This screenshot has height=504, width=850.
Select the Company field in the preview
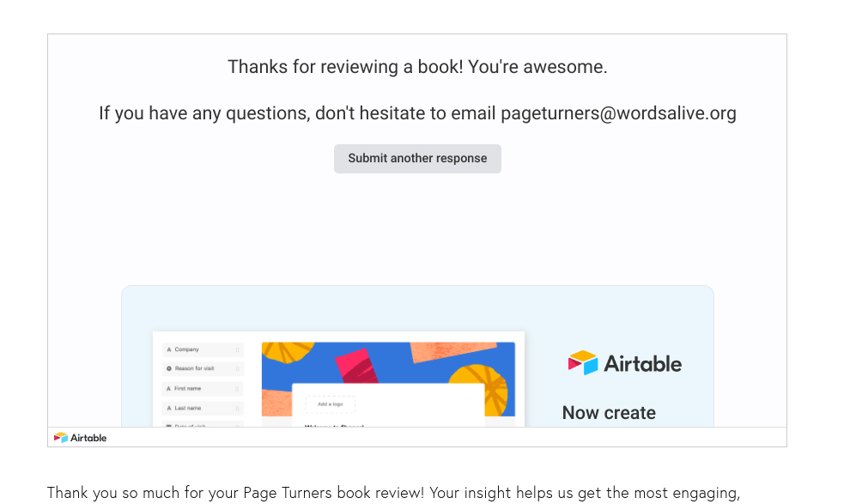click(x=187, y=349)
